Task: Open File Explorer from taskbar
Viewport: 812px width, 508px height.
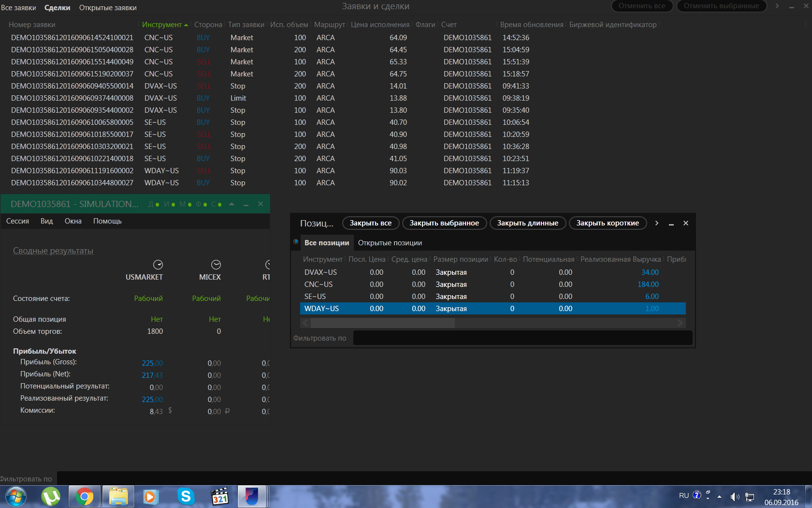Action: [x=118, y=496]
